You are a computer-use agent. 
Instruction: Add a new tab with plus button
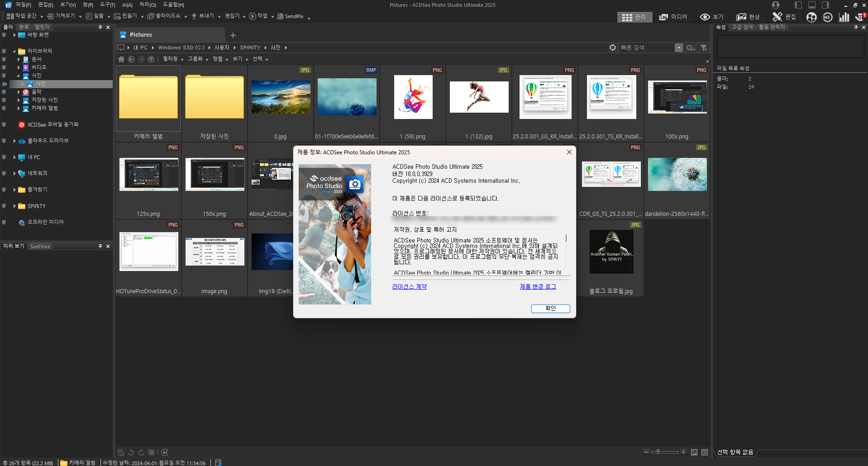[233, 35]
